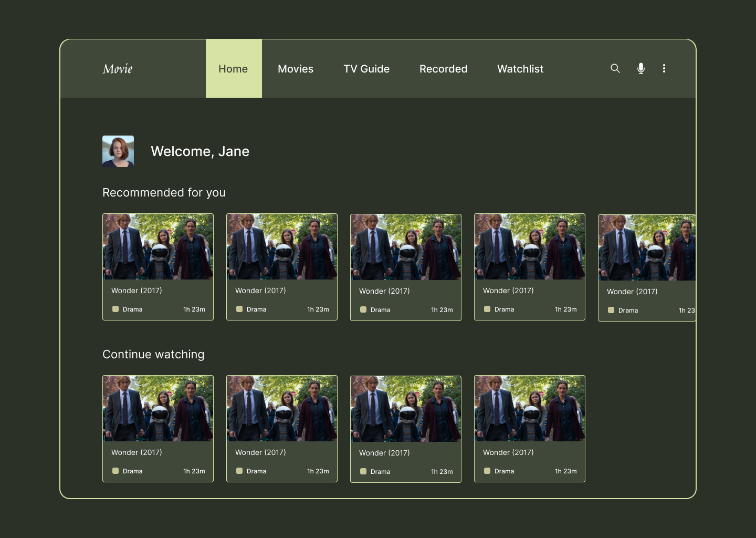The height and width of the screenshot is (538, 756).
Task: Click Jane's profile avatar
Action: [x=118, y=151]
